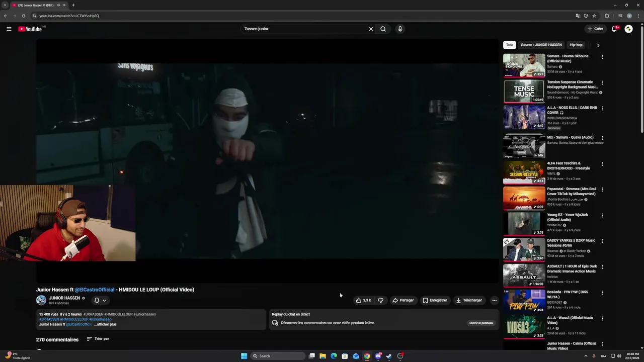Show hidden system tray icons
Screen dimensions: 644x362
(586, 356)
